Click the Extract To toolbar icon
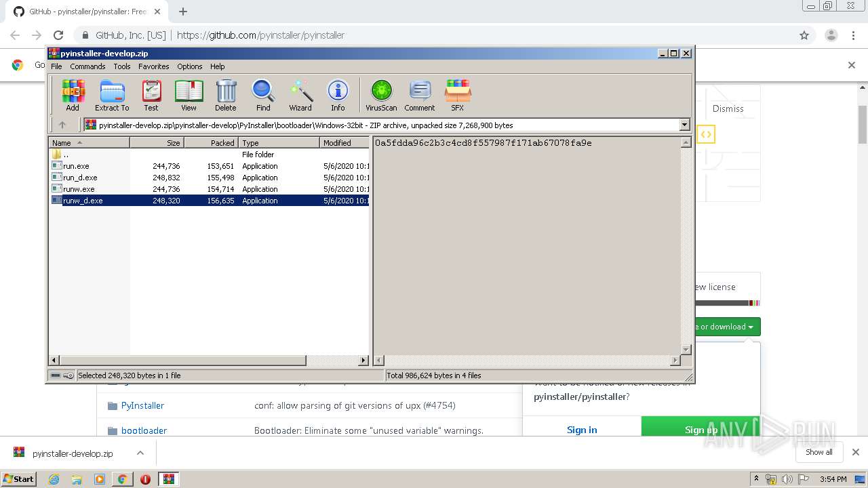The image size is (868, 488). (112, 95)
